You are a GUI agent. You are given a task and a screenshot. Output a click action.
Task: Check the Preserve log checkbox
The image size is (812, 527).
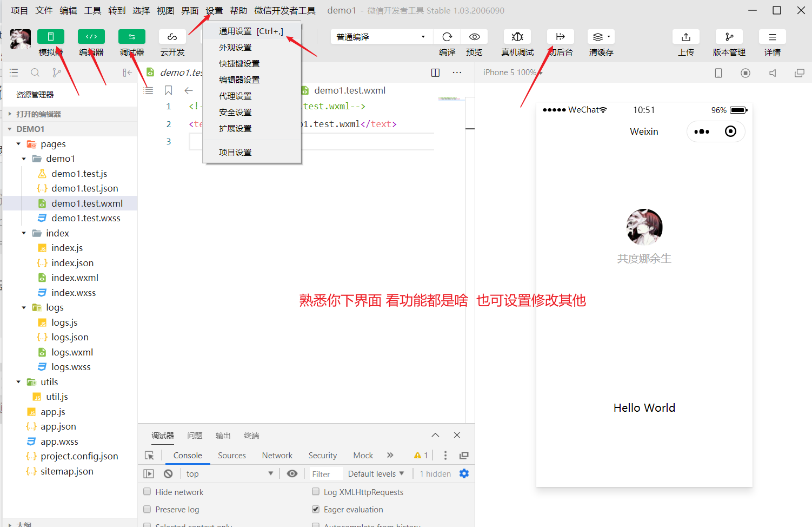147,509
